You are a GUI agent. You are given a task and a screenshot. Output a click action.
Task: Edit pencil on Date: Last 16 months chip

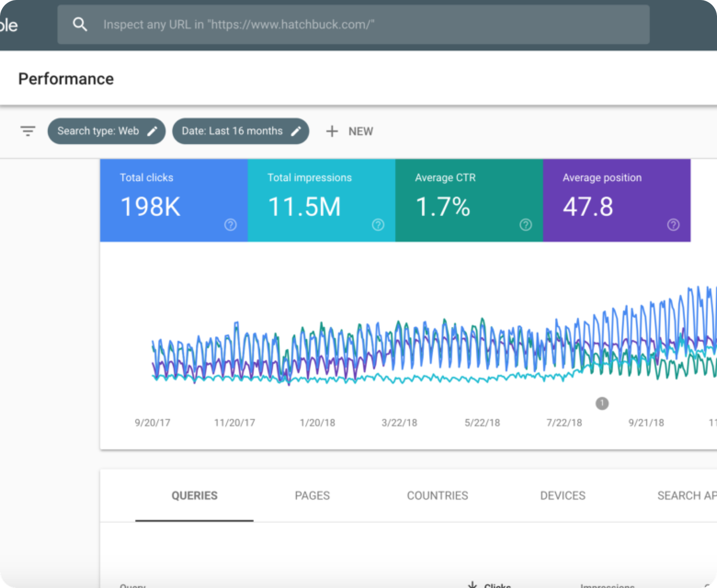pyautogui.click(x=296, y=131)
